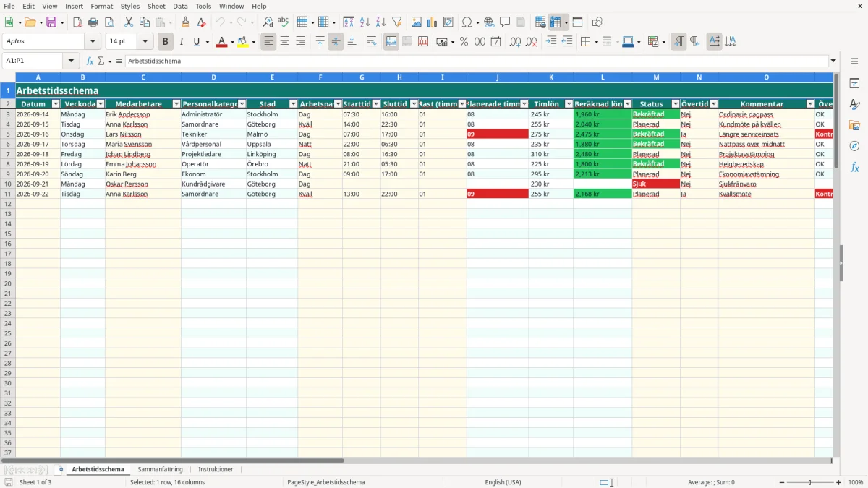Toggle Wrap Text
Image resolution: width=868 pixels, height=488 pixels.
(372, 42)
